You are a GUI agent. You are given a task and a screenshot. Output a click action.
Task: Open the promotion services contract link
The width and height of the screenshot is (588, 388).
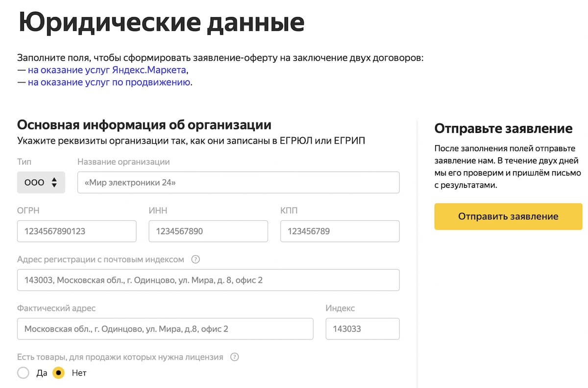109,82
